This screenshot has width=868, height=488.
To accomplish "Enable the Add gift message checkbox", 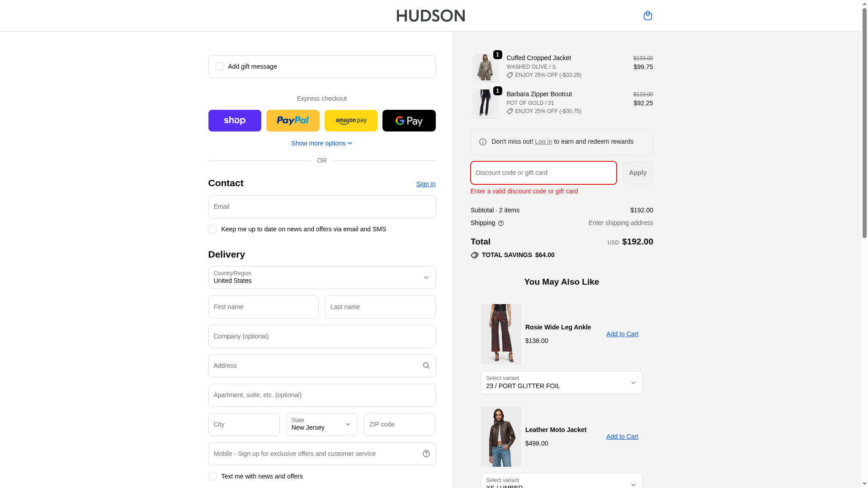I will pyautogui.click(x=219, y=66).
